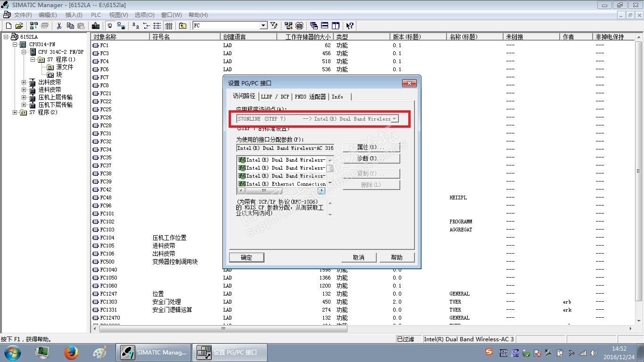
Task: Click the Copy toolbar icon
Action: point(70,26)
